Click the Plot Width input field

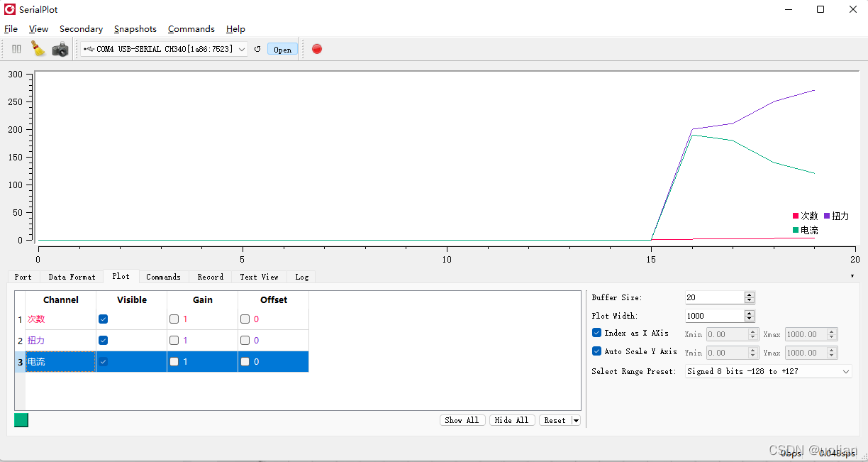715,316
